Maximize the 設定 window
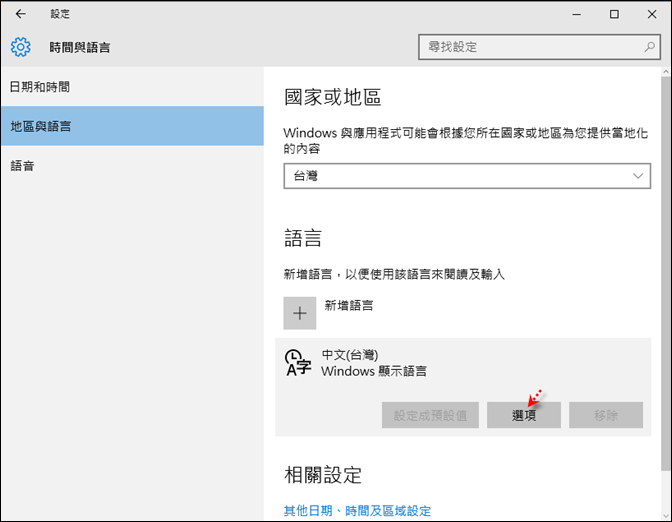 click(x=614, y=14)
